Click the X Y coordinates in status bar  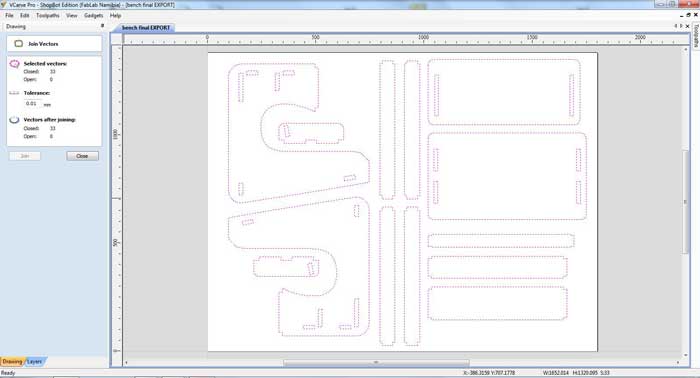click(x=489, y=373)
